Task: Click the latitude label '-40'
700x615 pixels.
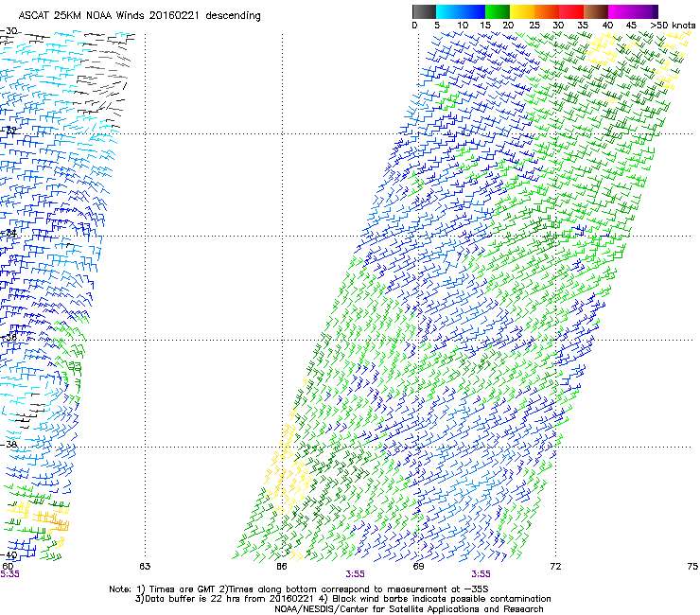Action: click(9, 555)
